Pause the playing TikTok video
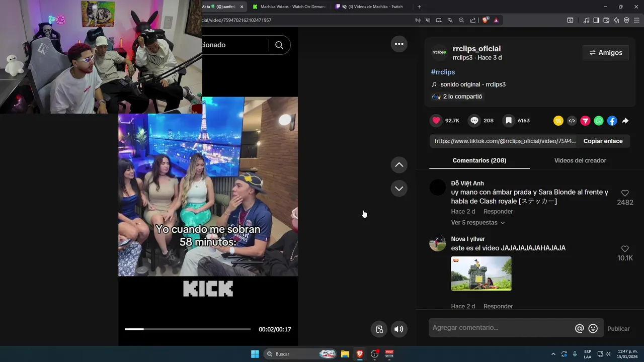644x362 pixels. 208,187
